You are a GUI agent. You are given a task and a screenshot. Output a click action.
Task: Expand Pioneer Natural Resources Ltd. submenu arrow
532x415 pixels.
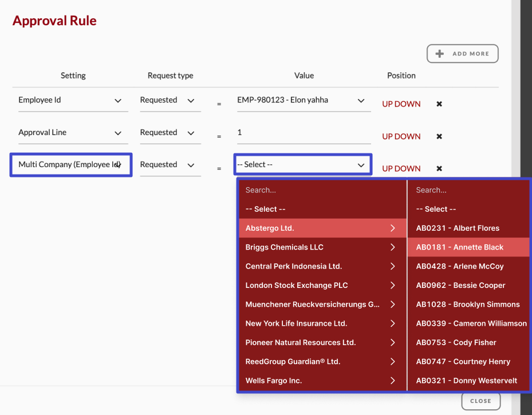coord(393,342)
